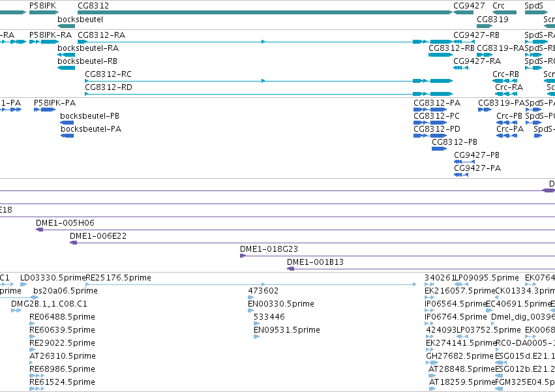
Task: Click EST IP06764.5prime
Action: (429, 324)
